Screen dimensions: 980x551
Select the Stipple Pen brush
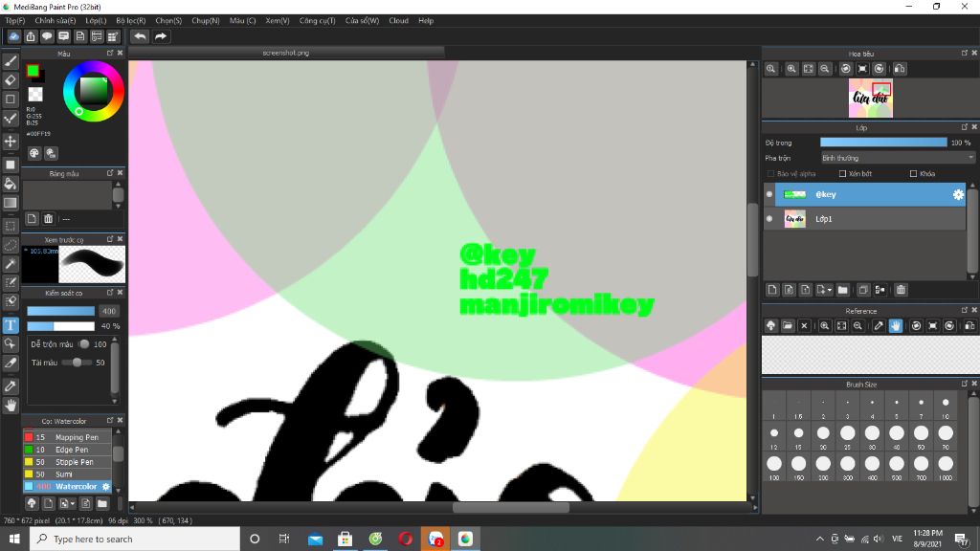click(68, 462)
